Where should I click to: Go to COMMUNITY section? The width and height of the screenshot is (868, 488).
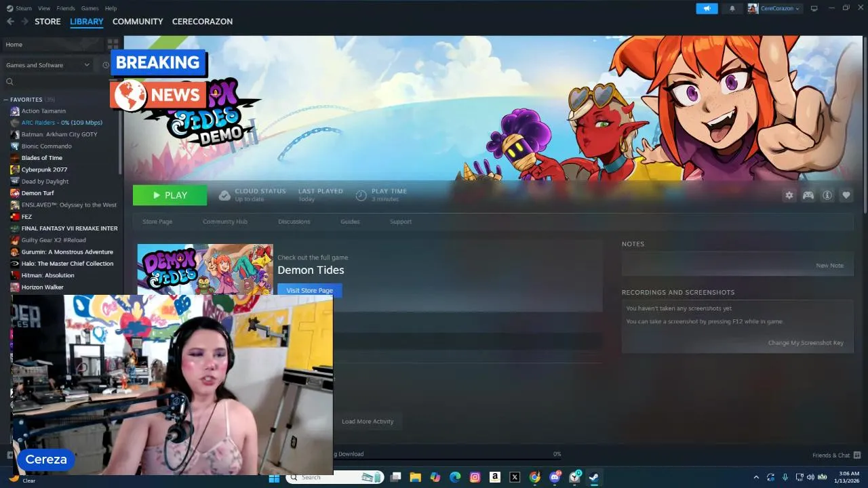tap(138, 22)
